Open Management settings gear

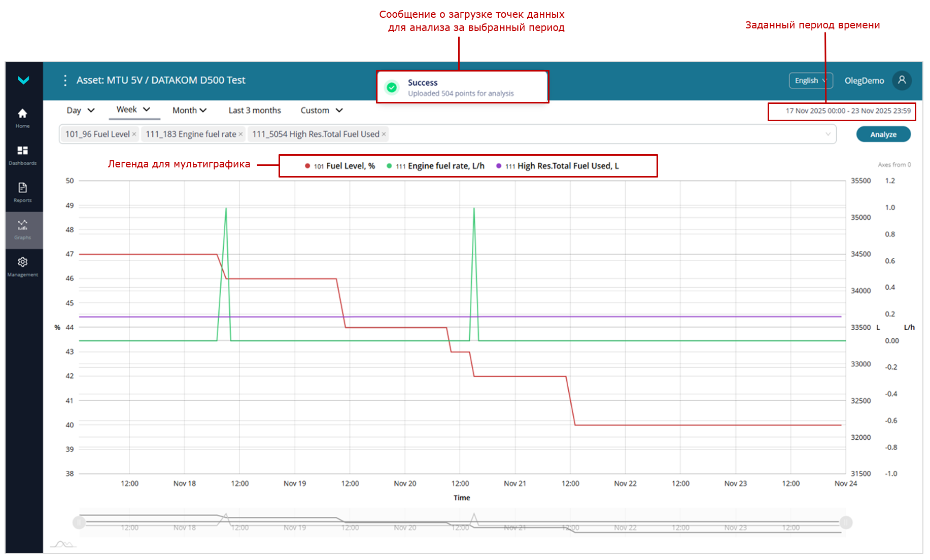[x=22, y=266]
